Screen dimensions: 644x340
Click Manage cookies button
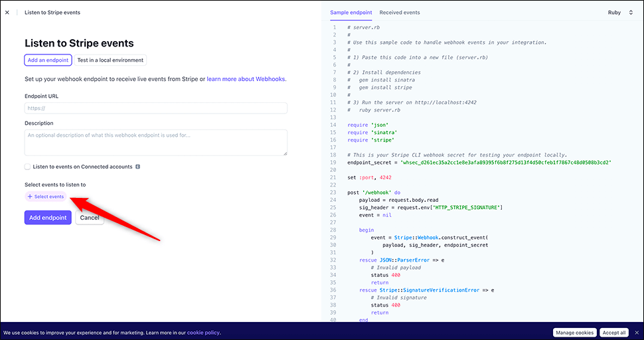click(x=574, y=333)
